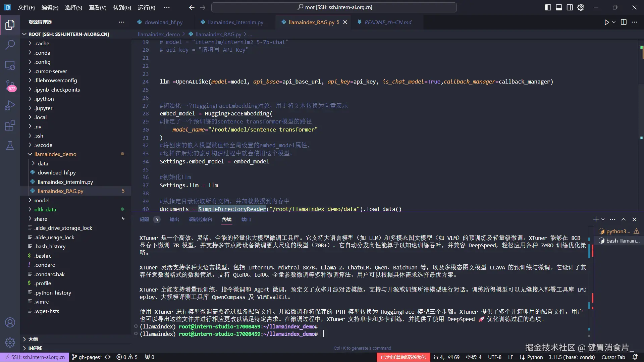Open the Manage gear menu in activity bar
Screen dimensions: 644x362
[10, 343]
